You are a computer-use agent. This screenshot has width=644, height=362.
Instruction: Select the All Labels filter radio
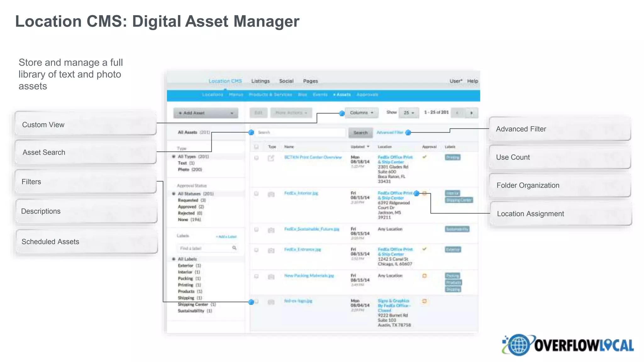pos(174,259)
